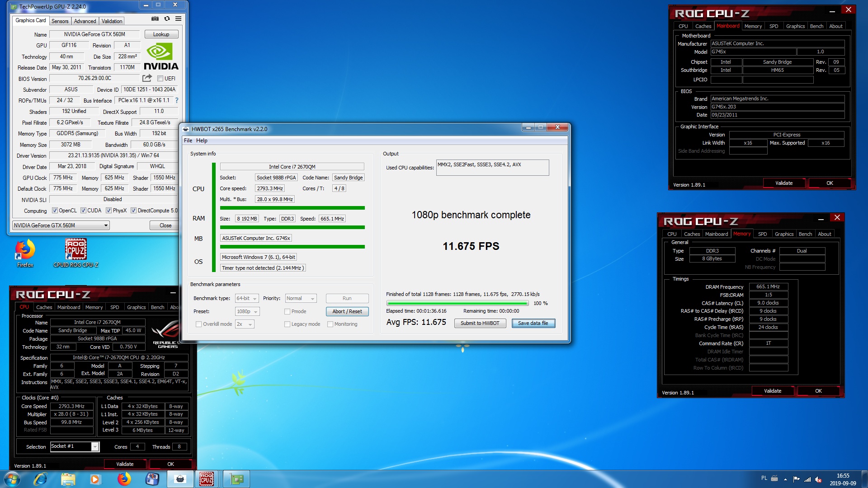Switch to the Sensors tab in GPU-Z
868x488 pixels.
coord(60,21)
